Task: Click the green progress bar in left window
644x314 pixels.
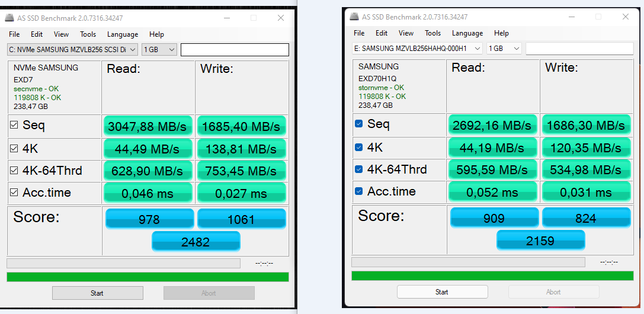Action: (148, 277)
